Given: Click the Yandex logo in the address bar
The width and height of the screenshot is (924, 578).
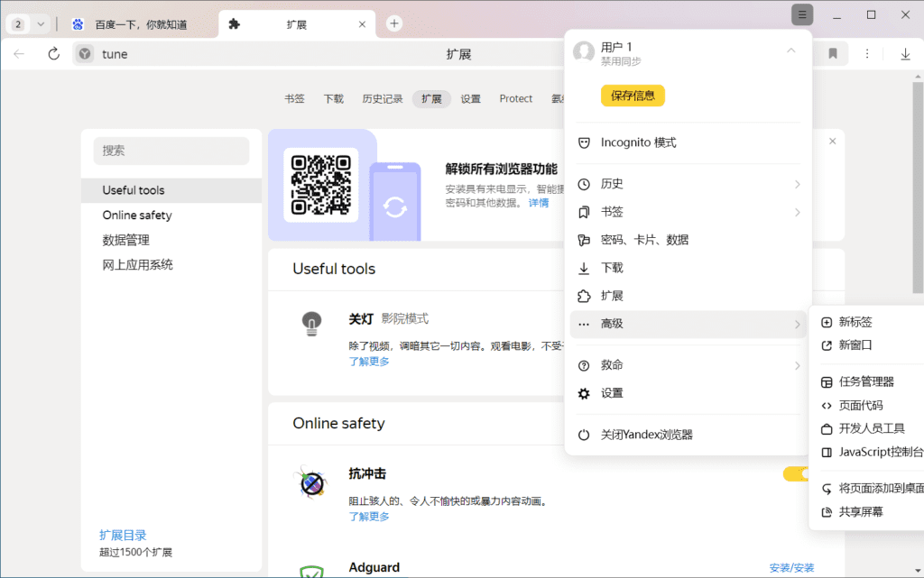Looking at the screenshot, I should click(85, 54).
